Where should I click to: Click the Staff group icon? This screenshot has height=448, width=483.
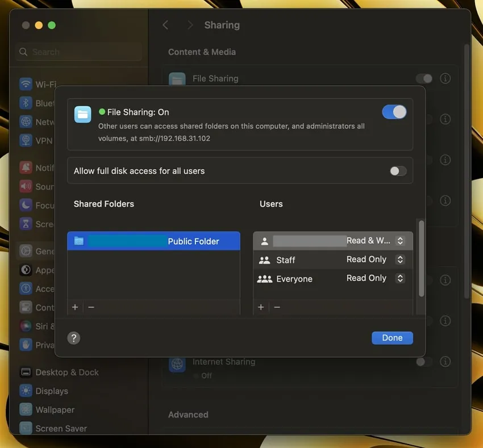[x=264, y=260]
